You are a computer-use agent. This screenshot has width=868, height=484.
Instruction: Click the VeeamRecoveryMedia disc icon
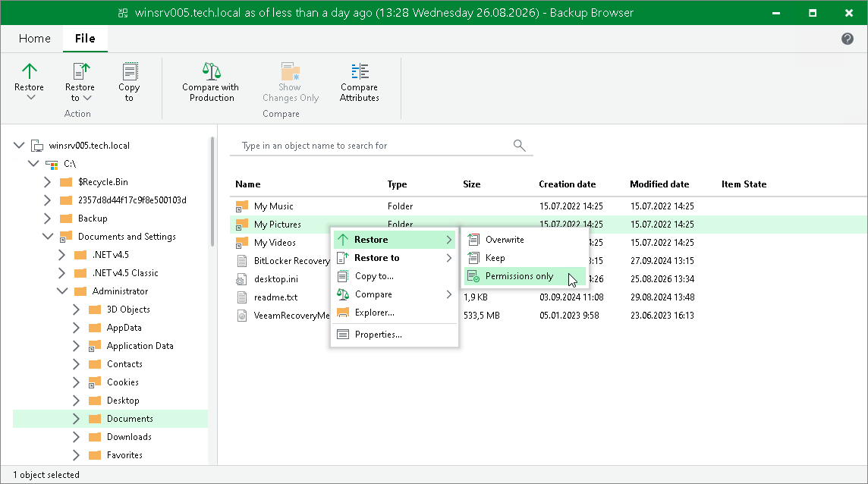[x=242, y=316]
